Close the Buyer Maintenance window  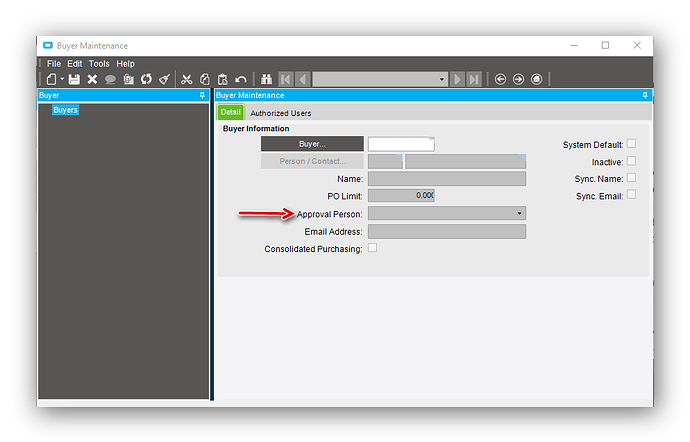tap(637, 45)
